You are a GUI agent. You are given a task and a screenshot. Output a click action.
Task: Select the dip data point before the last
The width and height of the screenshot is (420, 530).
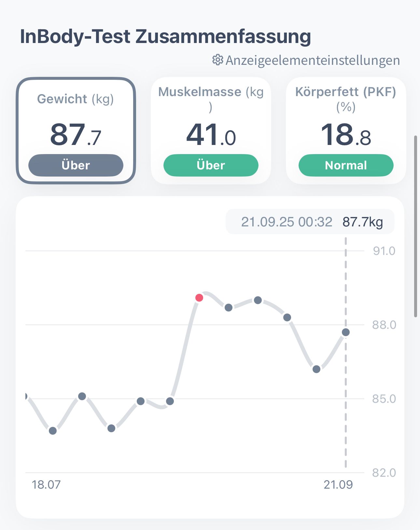316,369
